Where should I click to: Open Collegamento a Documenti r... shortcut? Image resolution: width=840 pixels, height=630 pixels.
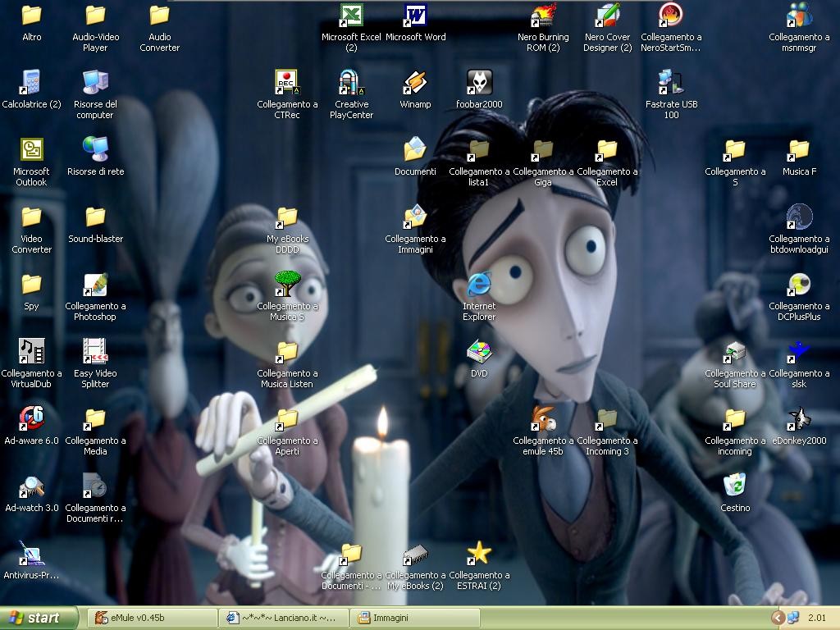click(x=95, y=486)
